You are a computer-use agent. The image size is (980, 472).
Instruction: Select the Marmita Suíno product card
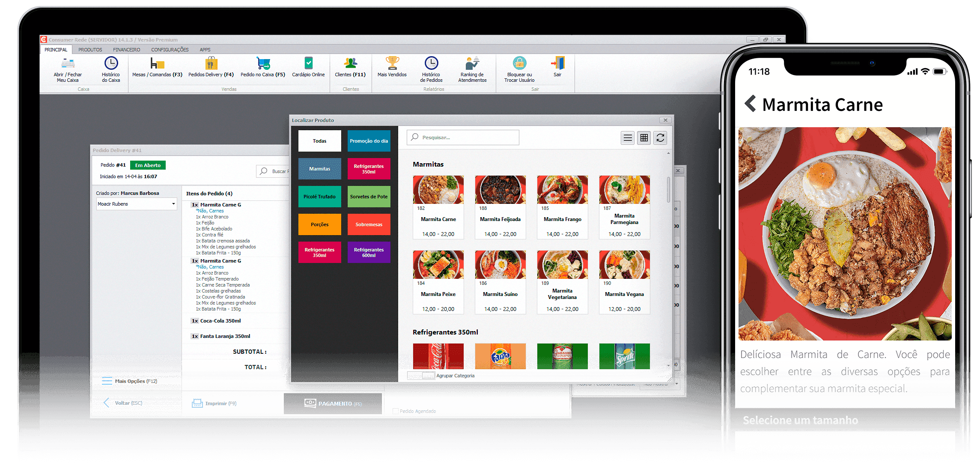coord(500,282)
